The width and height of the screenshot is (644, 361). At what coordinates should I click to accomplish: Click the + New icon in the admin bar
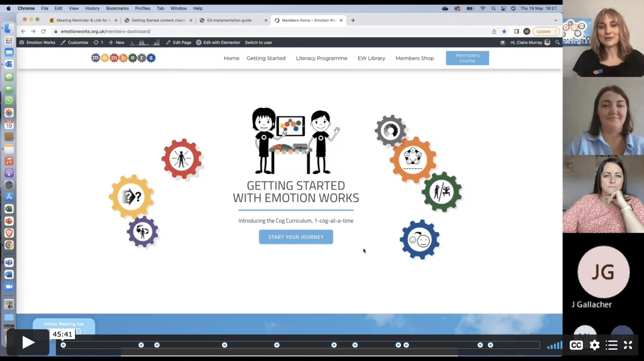pyautogui.click(x=111, y=42)
